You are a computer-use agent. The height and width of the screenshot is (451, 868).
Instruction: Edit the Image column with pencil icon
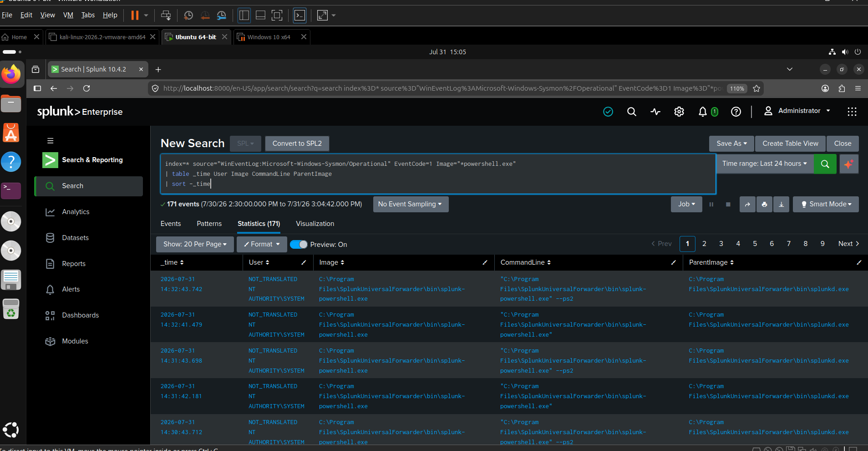click(x=485, y=262)
